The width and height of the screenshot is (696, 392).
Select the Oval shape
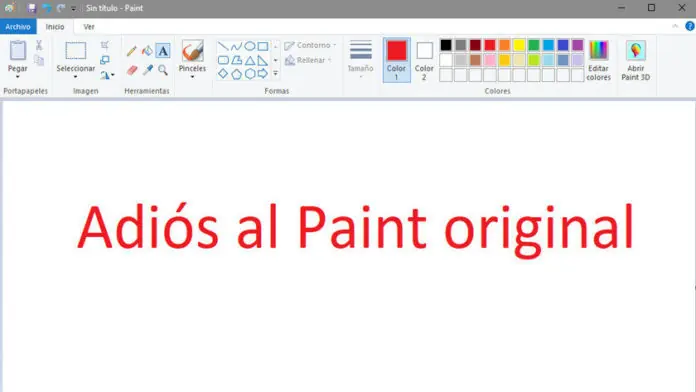pos(250,46)
